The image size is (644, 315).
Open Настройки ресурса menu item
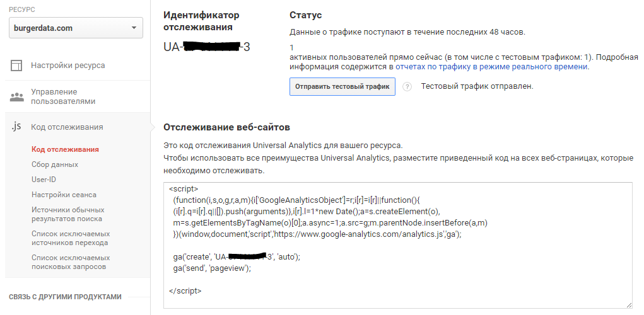coord(68,65)
